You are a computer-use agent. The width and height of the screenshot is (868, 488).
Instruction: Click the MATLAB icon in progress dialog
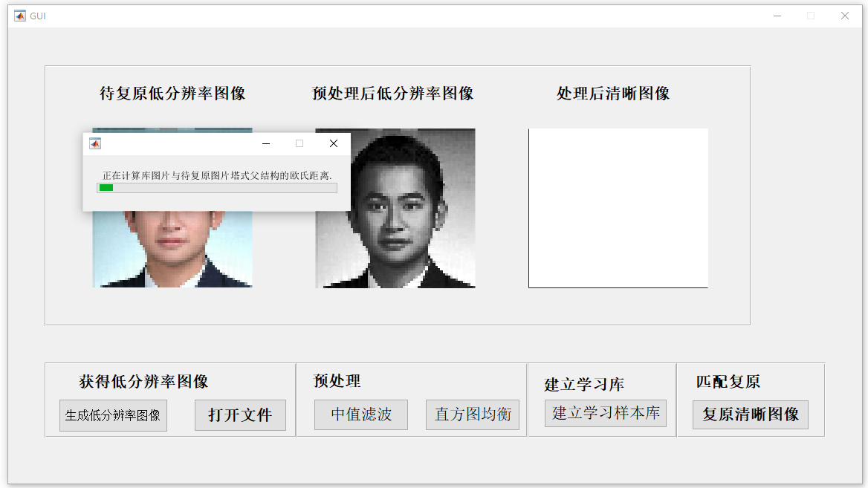(95, 144)
